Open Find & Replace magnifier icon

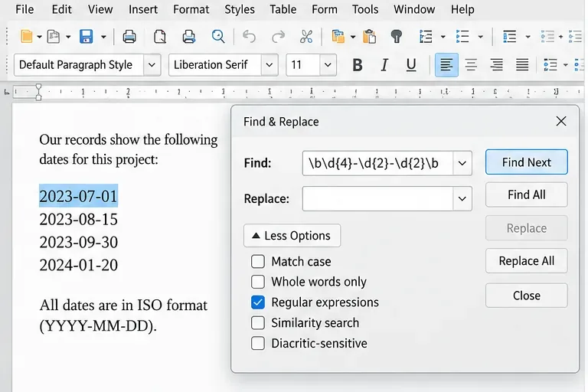click(x=218, y=37)
